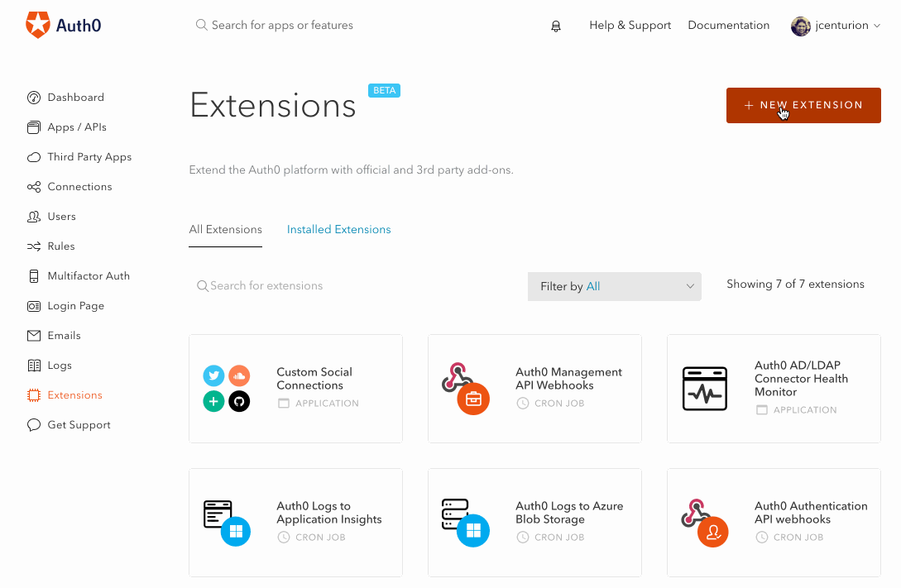Click the magnifier icon in extensions search
Viewport: 901px width, 588px height.
click(202, 286)
